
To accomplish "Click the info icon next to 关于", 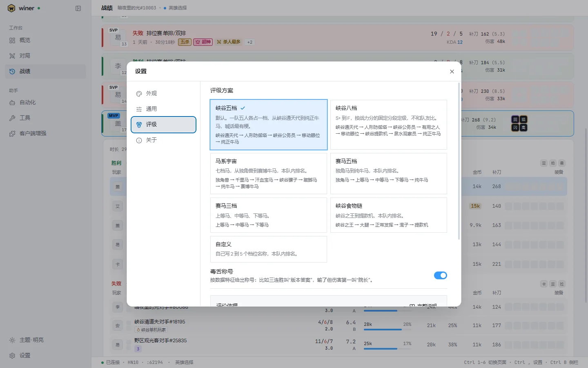I will 139,140.
